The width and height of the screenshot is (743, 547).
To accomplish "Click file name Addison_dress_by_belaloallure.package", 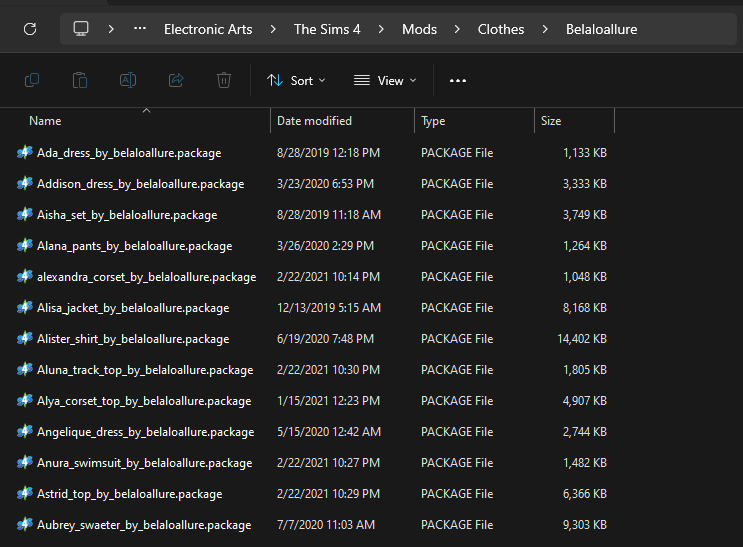I will pos(141,184).
